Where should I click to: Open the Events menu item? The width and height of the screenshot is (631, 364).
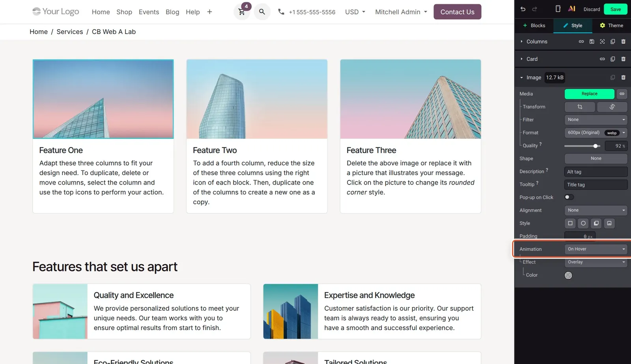point(149,12)
